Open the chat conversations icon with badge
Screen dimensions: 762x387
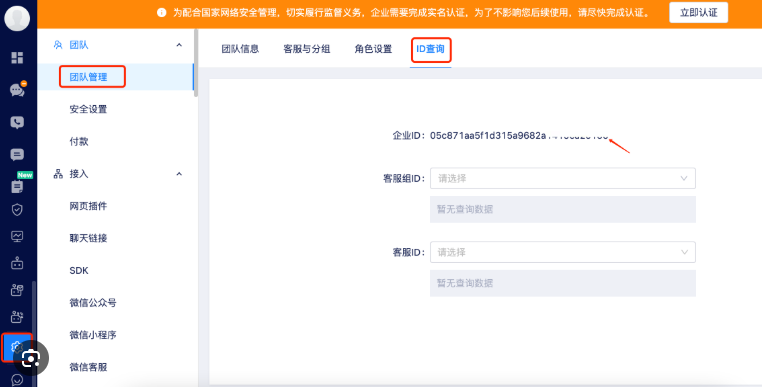(x=17, y=90)
